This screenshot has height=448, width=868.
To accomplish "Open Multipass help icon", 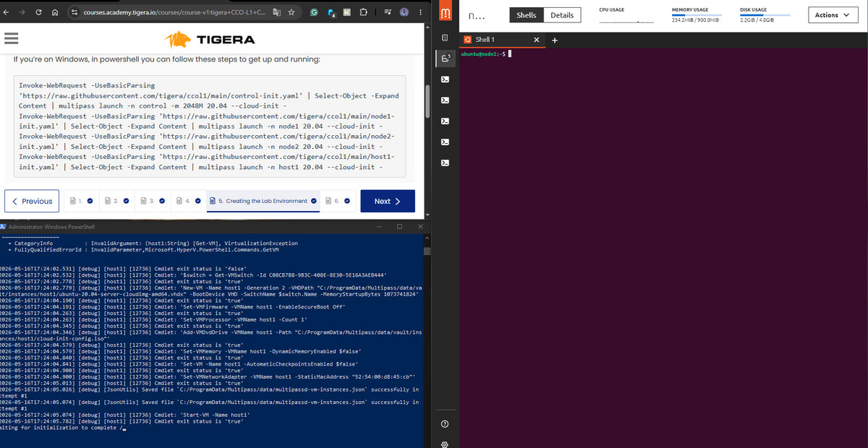I will 446,423.
